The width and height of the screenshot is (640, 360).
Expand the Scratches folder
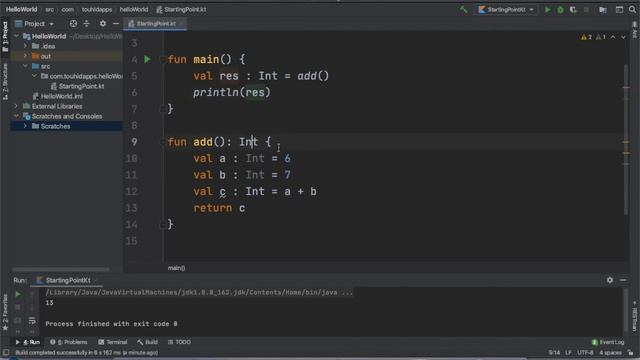point(26,126)
